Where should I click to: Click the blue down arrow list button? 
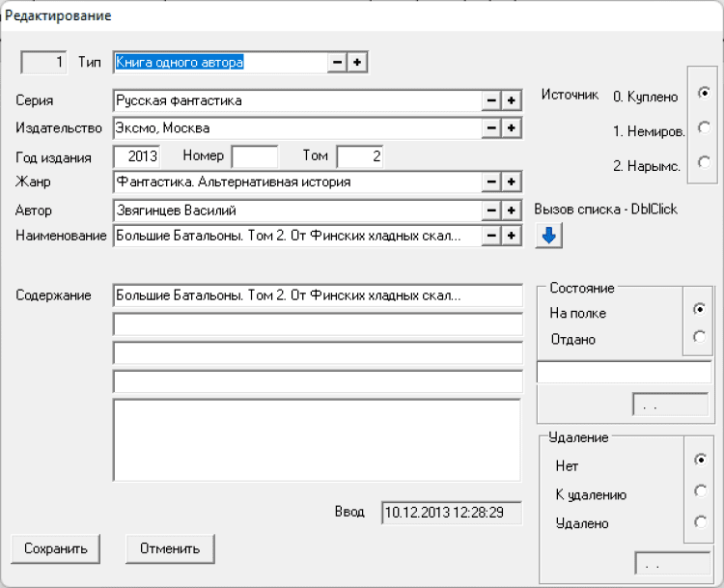pos(548,236)
